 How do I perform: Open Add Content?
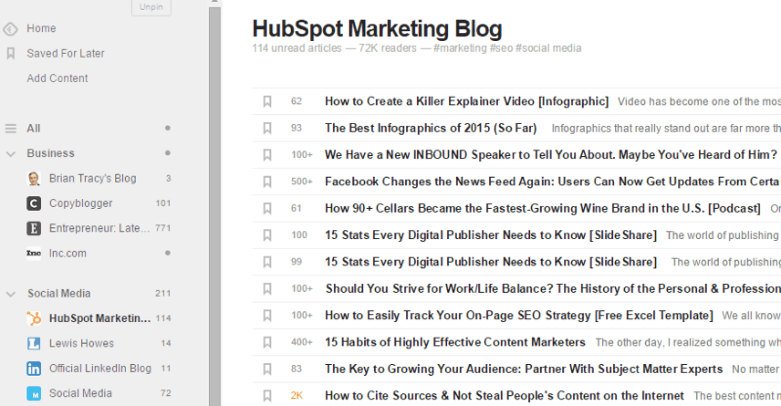(x=57, y=78)
